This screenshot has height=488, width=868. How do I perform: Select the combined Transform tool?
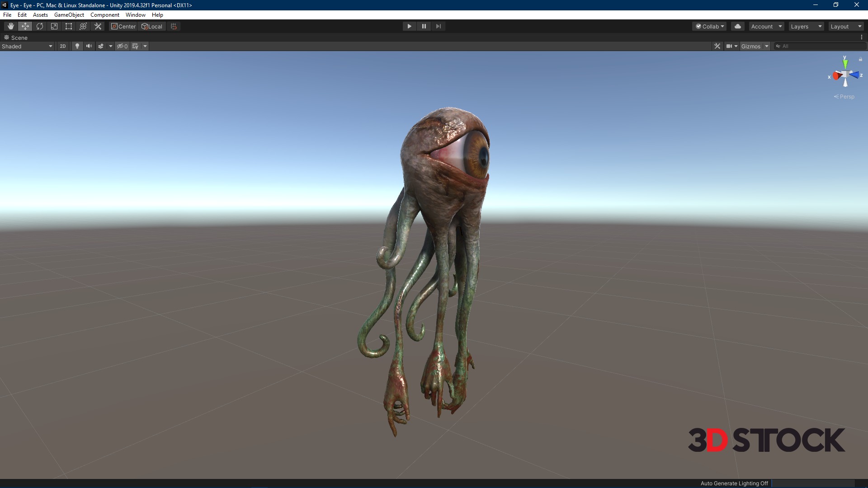coord(83,26)
